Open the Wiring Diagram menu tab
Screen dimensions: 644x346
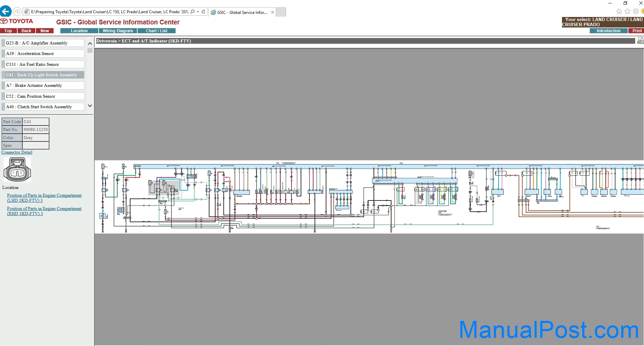tap(118, 31)
